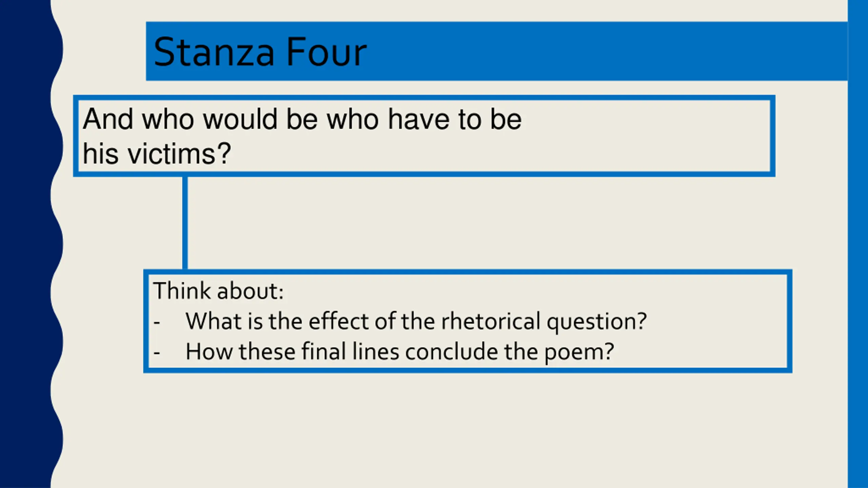This screenshot has width=868, height=488.
Task: Click the word "Four" in the title
Action: coord(326,52)
